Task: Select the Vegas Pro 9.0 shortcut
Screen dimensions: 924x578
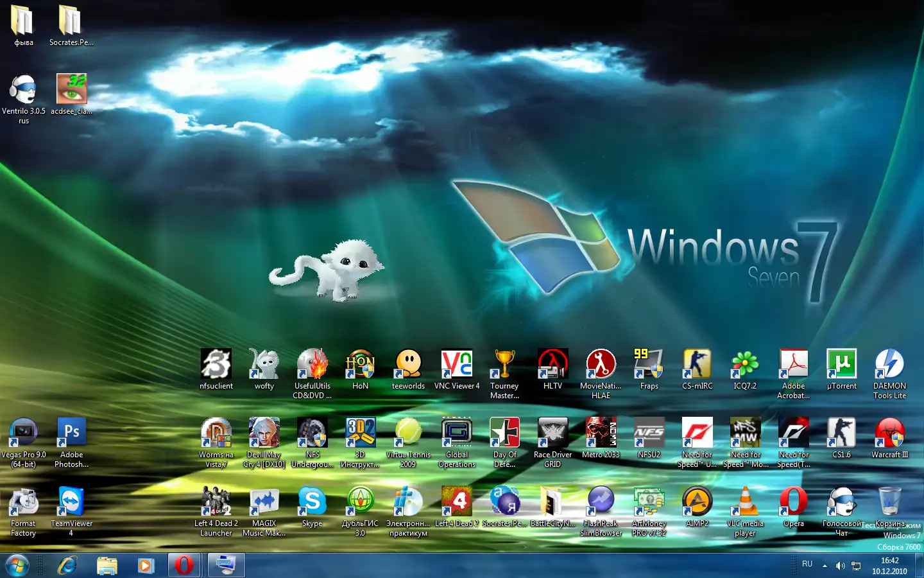Action: pos(23,433)
